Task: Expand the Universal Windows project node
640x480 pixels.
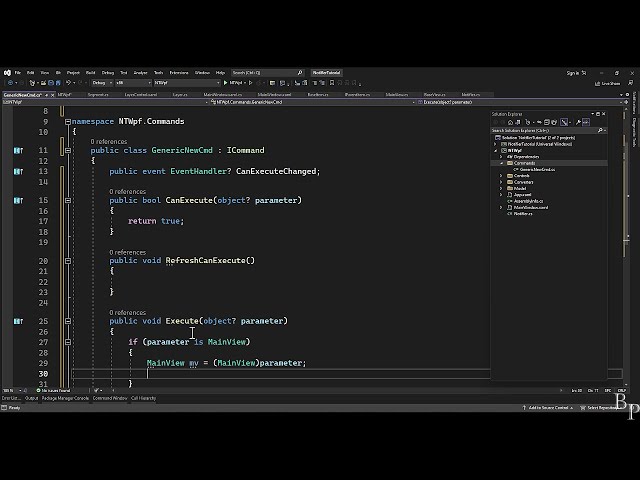Action: click(496, 144)
